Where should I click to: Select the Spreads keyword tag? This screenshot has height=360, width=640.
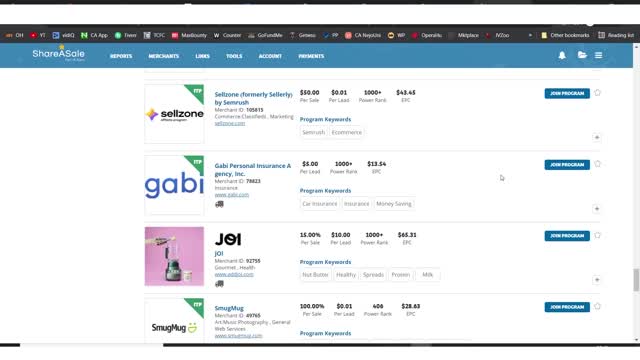pos(373,275)
